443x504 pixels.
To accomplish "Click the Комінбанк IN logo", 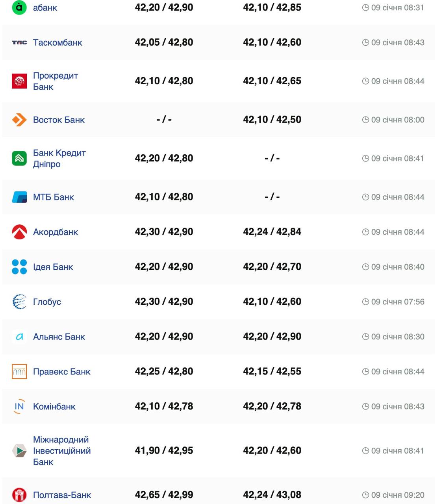I will click(19, 406).
